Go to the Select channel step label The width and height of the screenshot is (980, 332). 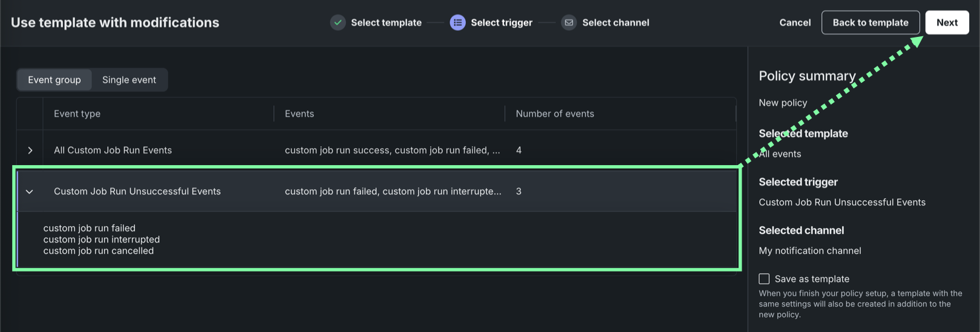click(x=615, y=23)
